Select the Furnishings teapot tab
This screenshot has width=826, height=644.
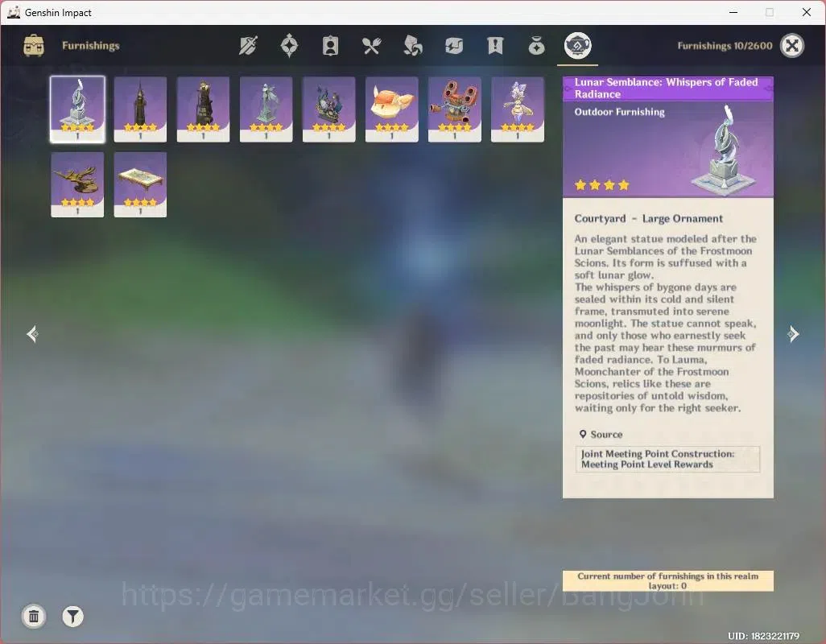pyautogui.click(x=577, y=45)
